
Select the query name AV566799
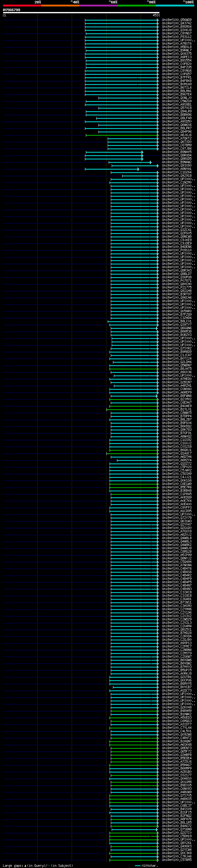pos(11,10)
